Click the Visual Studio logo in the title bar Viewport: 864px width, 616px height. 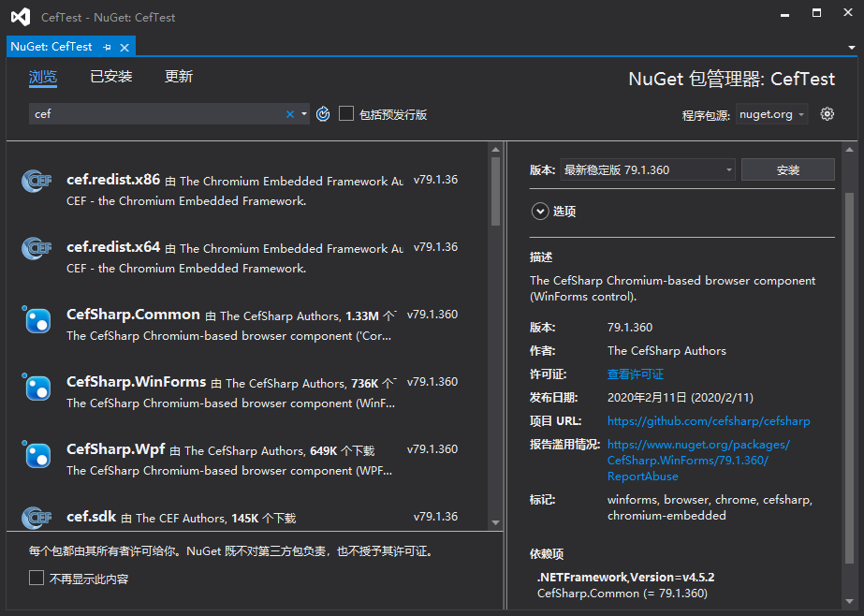pyautogui.click(x=19, y=16)
